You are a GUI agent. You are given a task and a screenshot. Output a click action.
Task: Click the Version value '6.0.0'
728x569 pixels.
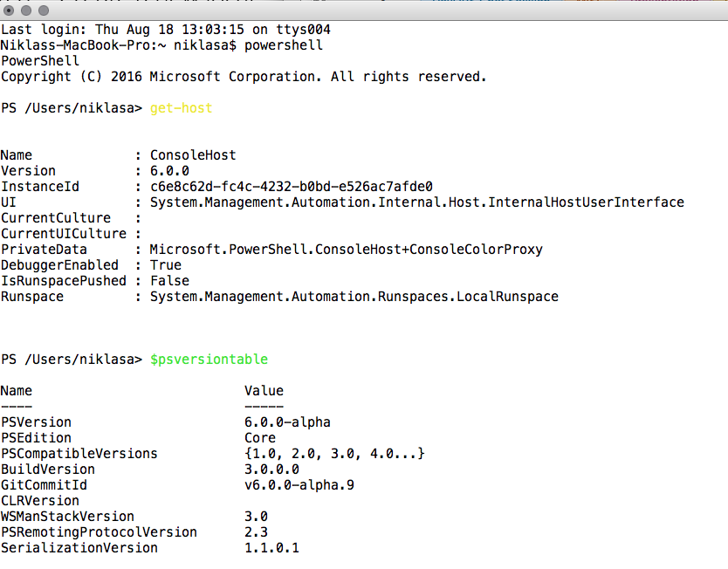(x=169, y=171)
